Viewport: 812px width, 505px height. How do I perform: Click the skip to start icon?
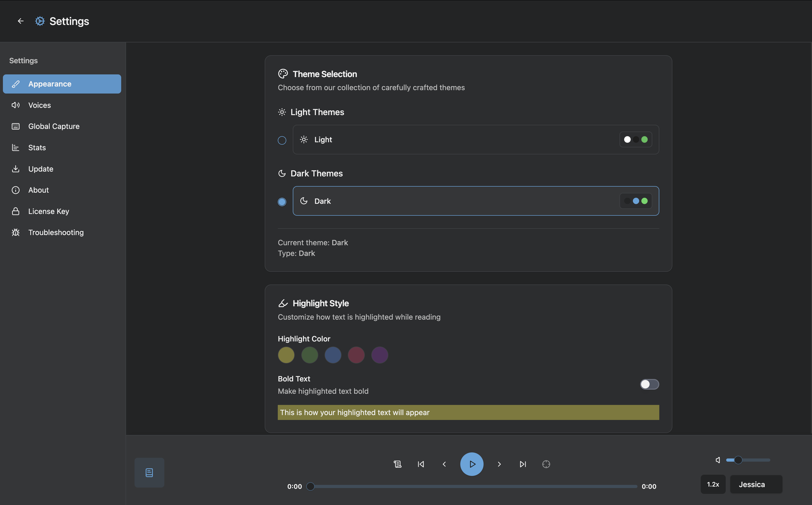point(421,464)
